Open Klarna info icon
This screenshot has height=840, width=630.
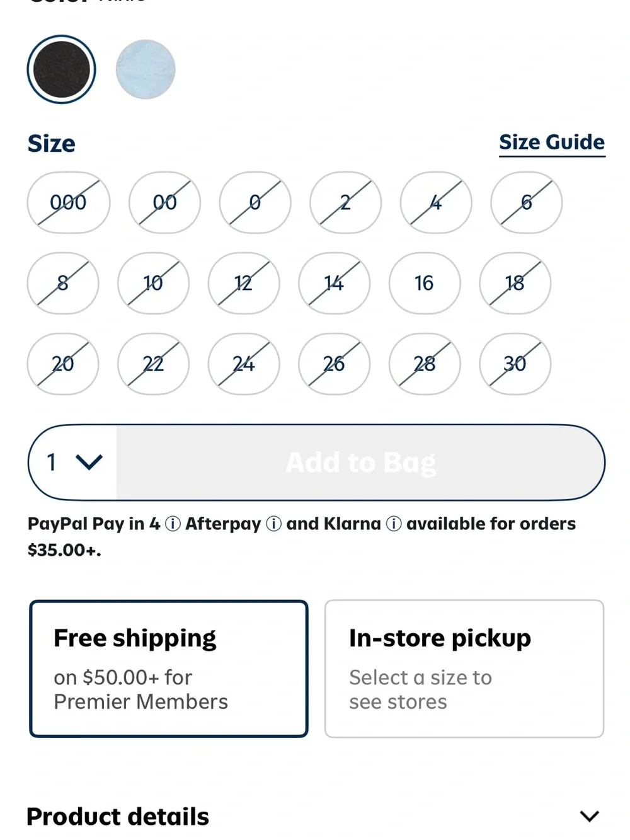[394, 524]
